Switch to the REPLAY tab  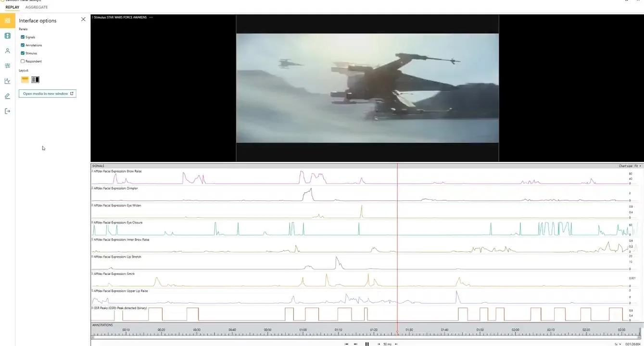13,7
